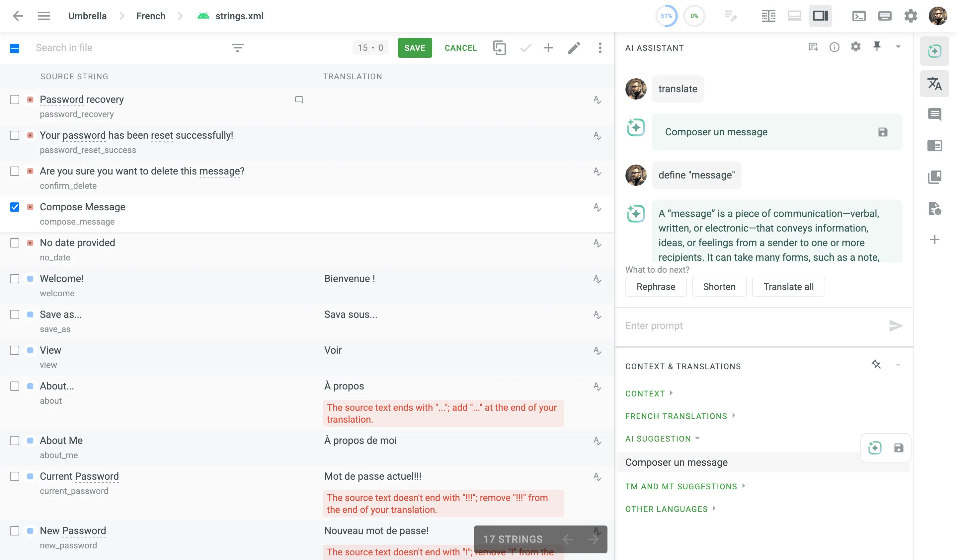Switch to side-by-side editor view mode
This screenshot has width=956, height=560.
tap(768, 16)
